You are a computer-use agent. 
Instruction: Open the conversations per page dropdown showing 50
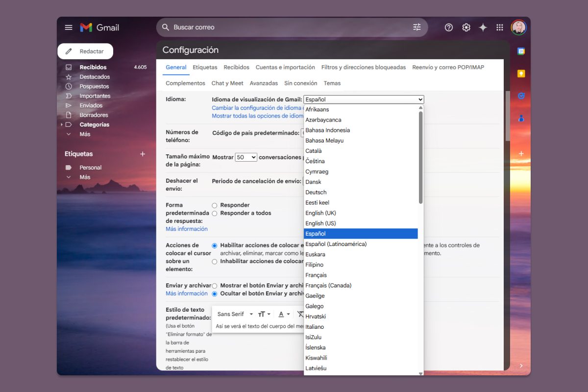[x=246, y=157]
